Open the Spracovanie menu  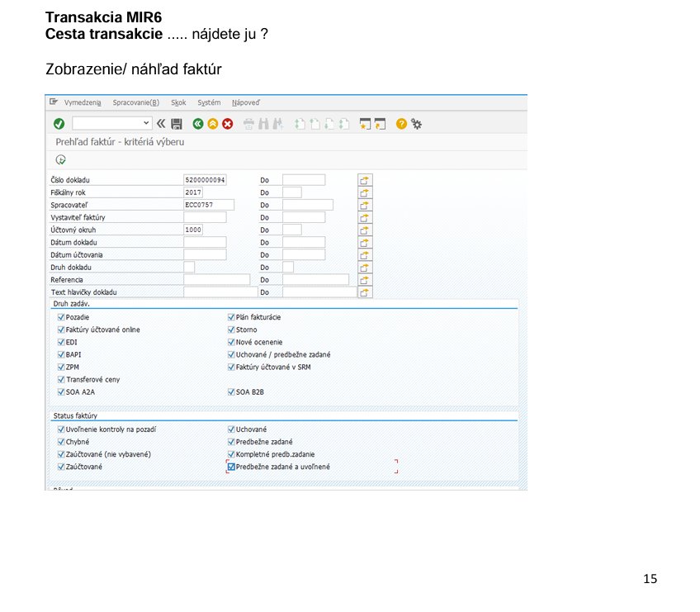pos(135,102)
